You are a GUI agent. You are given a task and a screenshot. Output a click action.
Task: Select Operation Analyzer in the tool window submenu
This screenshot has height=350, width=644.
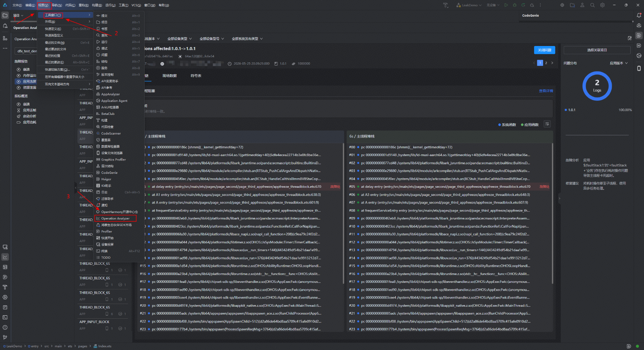[x=115, y=218]
